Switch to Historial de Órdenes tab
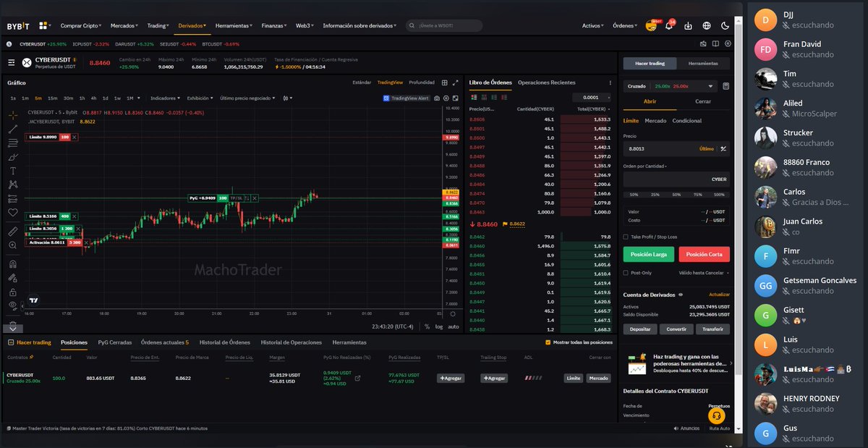Viewport: 868px width, 448px height. [225, 342]
